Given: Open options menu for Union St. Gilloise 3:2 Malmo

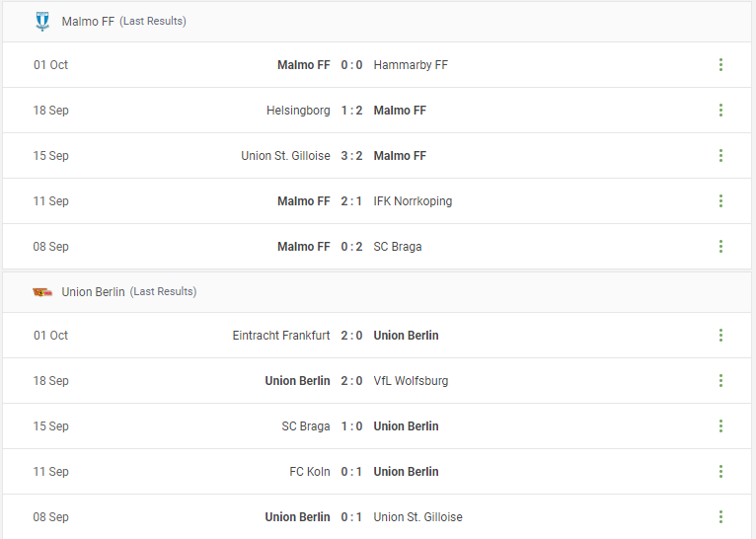Looking at the screenshot, I should (x=720, y=155).
